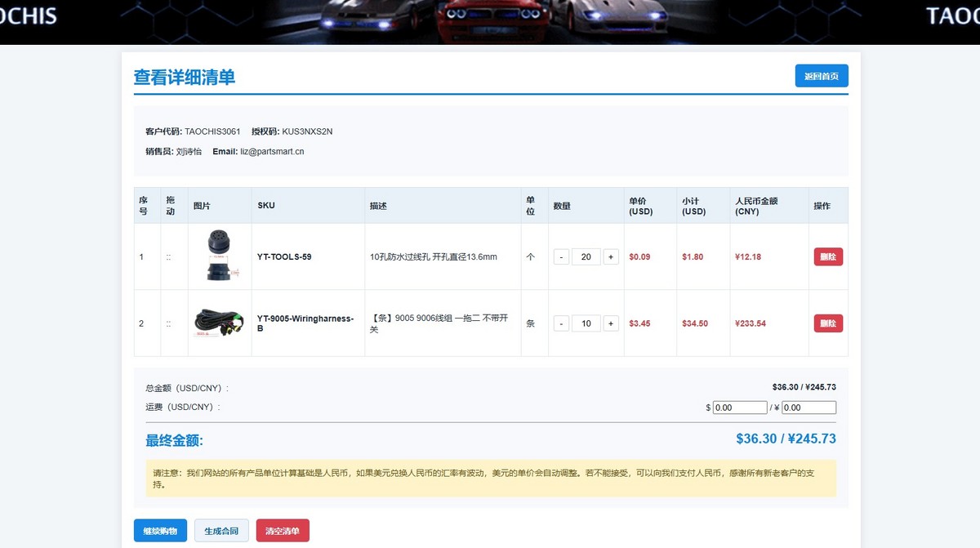The height and width of the screenshot is (548, 980).
Task: Click the final amount $36.30 / ¥245.73 in blue
Action: pyautogui.click(x=786, y=439)
